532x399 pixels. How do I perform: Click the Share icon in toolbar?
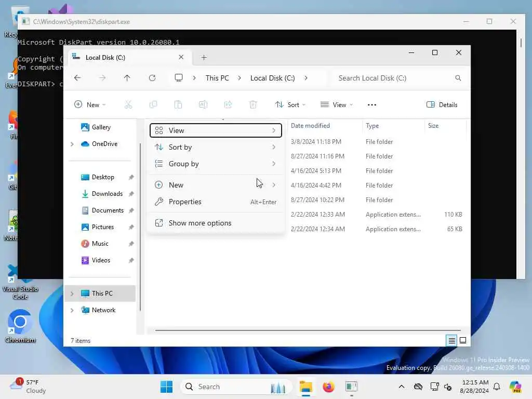[x=228, y=105]
